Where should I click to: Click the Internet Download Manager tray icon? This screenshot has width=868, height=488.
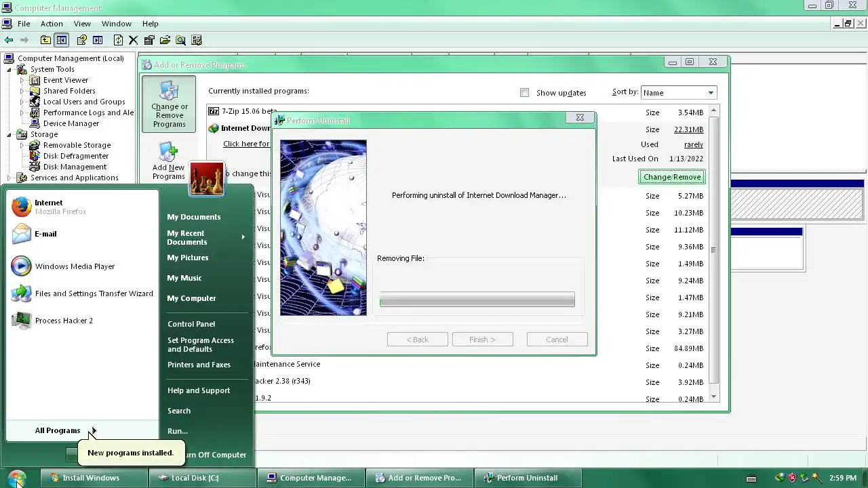click(x=781, y=478)
